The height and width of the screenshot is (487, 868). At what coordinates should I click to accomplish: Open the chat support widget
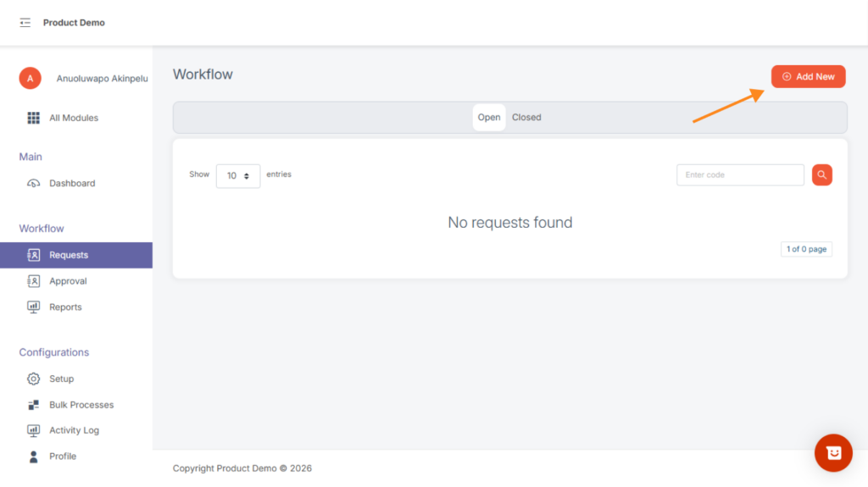[833, 453]
